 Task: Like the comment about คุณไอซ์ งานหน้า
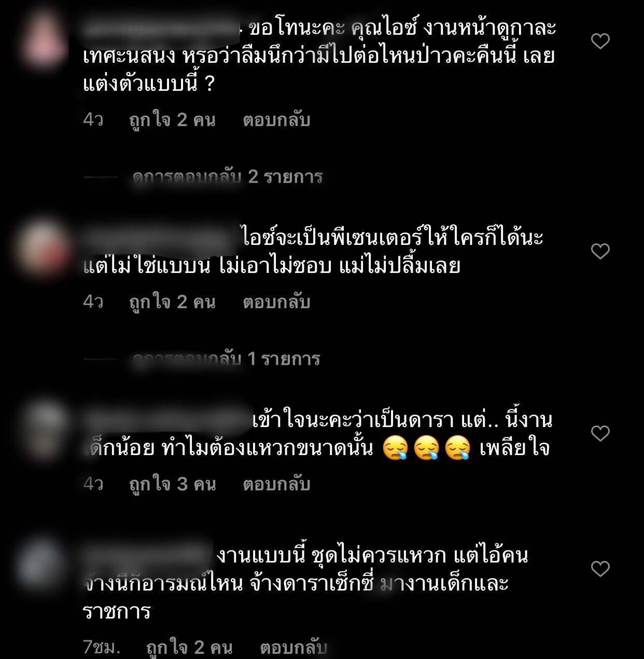click(600, 41)
